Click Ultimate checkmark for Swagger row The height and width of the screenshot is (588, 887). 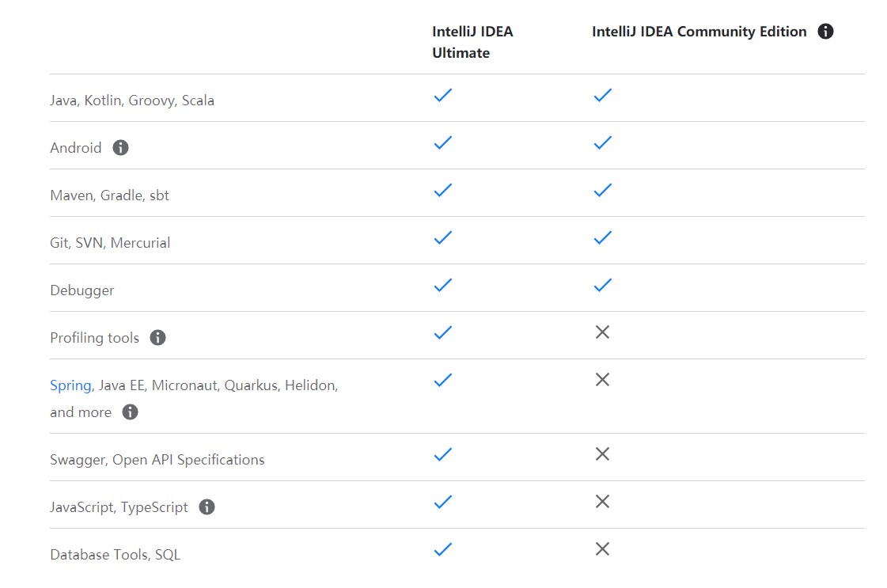(x=443, y=454)
